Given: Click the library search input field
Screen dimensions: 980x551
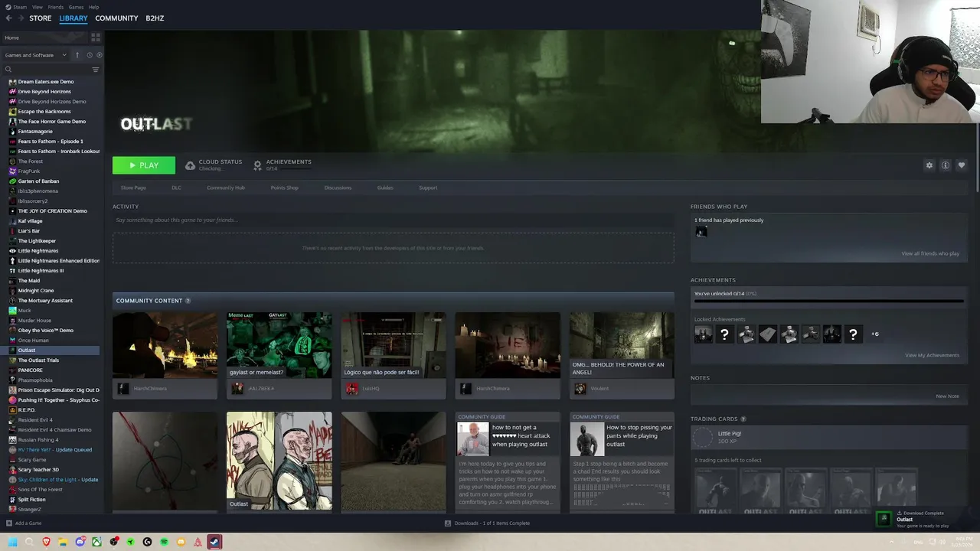Looking at the screenshot, I should click(x=50, y=70).
